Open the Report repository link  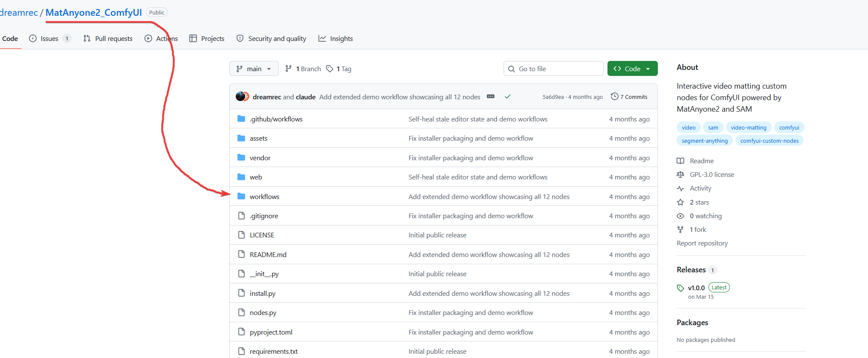coord(702,243)
